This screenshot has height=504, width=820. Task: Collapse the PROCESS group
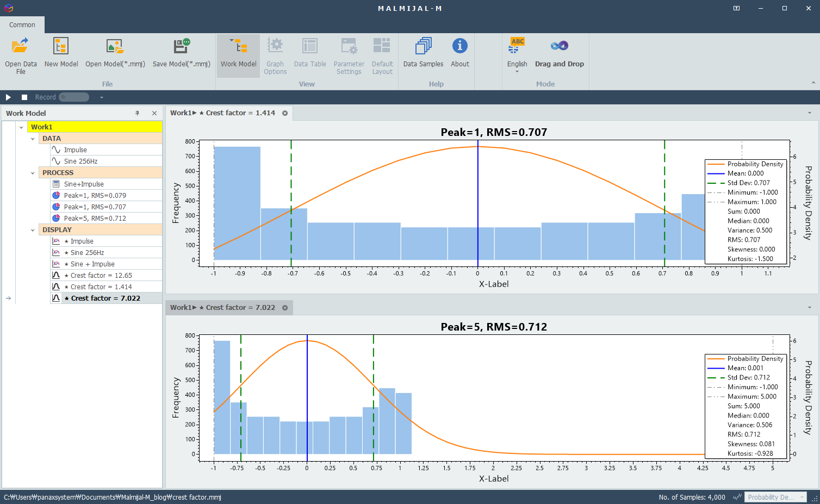(33, 173)
